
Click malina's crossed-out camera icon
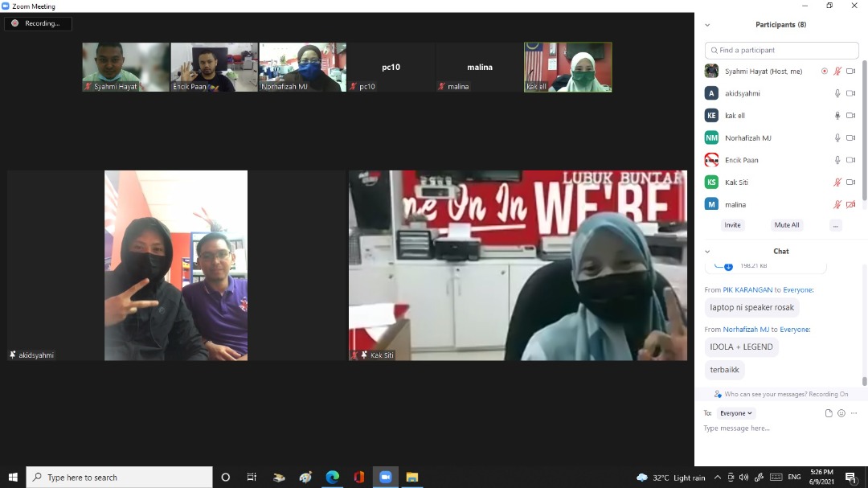(850, 204)
